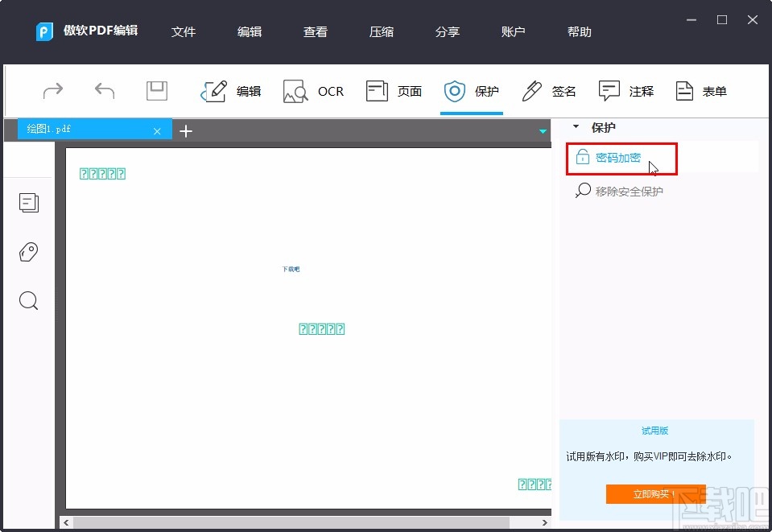Screen dimensions: 772x532
Task: Click the + to open a new tab
Action: pyautogui.click(x=186, y=130)
